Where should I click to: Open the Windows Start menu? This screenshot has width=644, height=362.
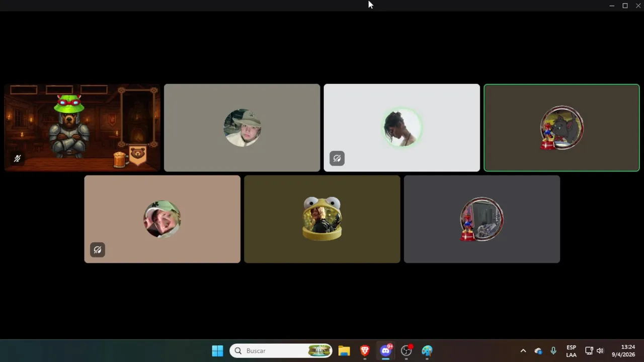tap(217, 350)
